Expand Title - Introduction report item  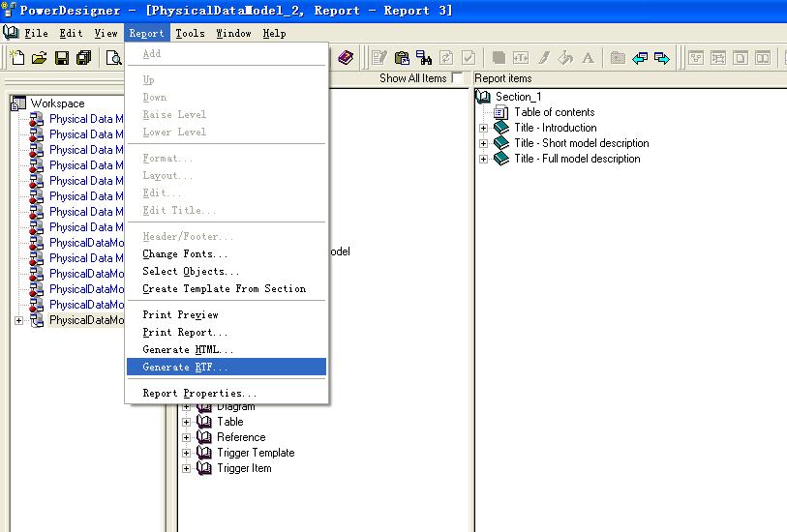click(483, 128)
